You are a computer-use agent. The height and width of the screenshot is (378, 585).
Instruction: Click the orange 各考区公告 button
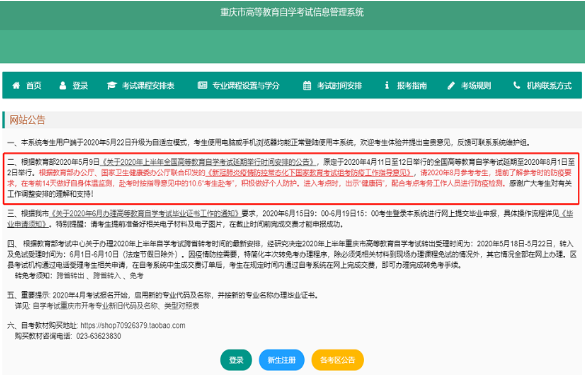point(337,360)
